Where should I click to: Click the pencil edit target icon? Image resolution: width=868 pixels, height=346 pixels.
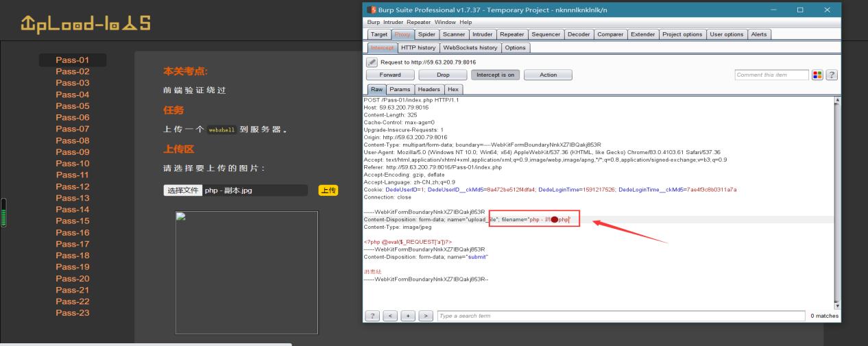pyautogui.click(x=372, y=62)
